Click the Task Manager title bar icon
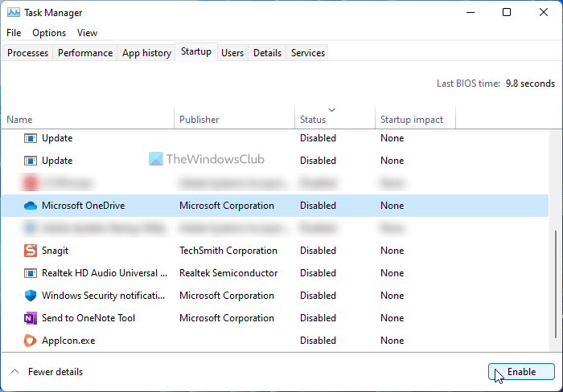The image size is (563, 392). click(x=14, y=13)
